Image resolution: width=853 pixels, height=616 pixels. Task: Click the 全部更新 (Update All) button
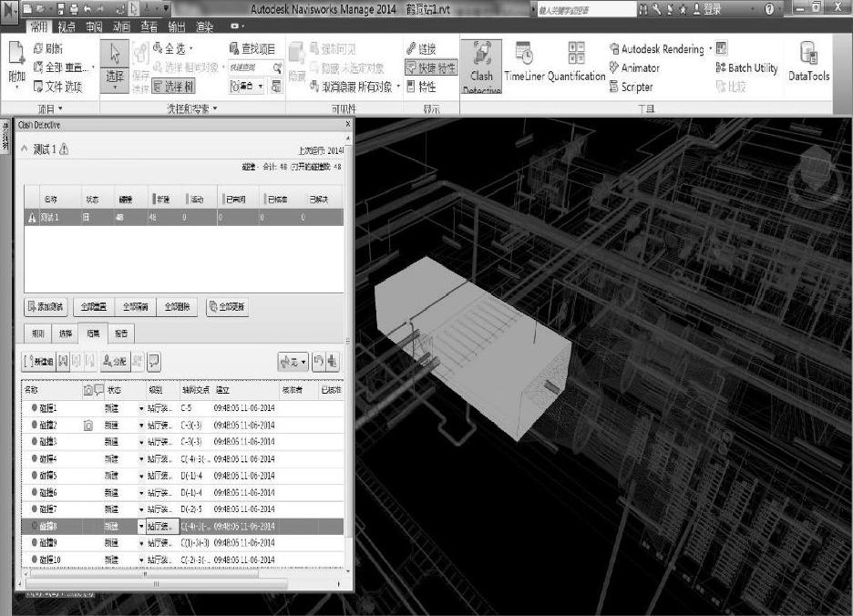pos(228,307)
